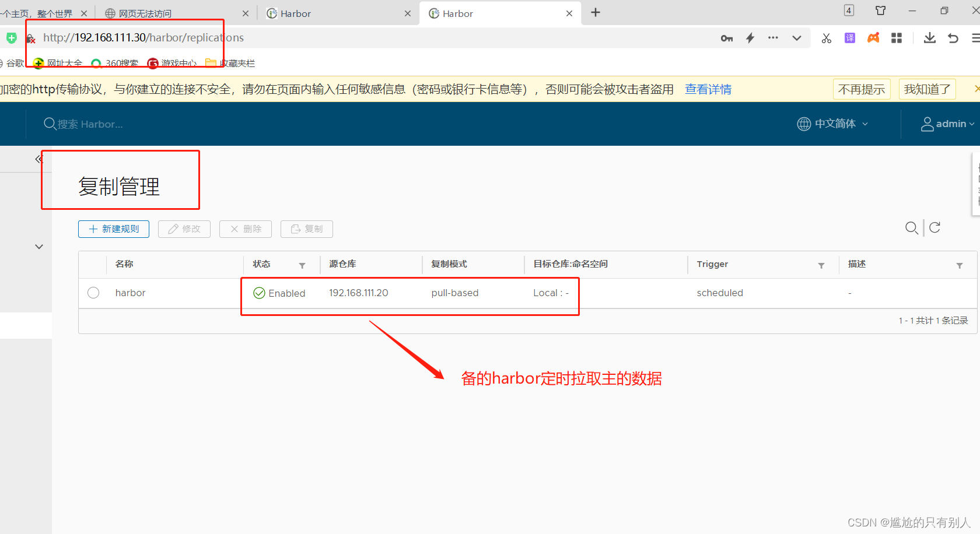The image size is (980, 534).
Task: Click the orange game controller icon
Action: click(x=873, y=38)
